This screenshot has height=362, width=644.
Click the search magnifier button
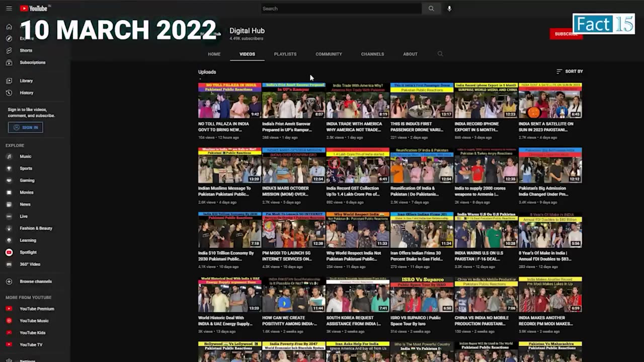click(431, 9)
